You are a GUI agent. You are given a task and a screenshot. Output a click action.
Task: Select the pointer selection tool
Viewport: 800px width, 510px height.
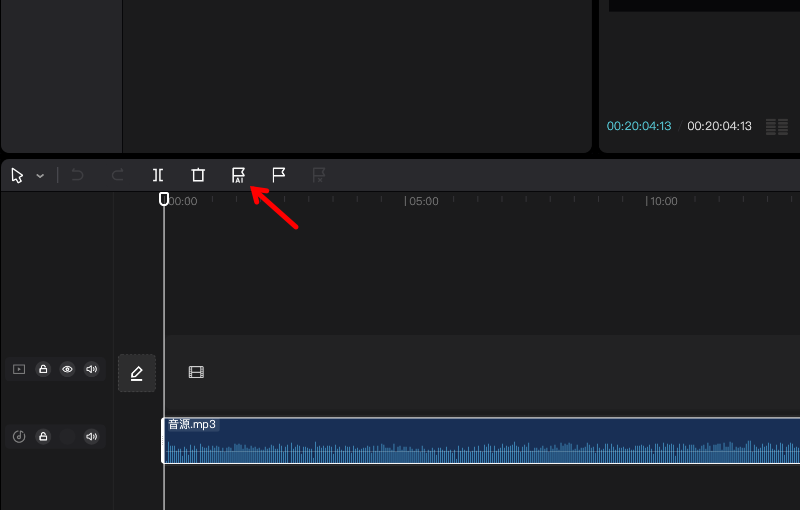(17, 175)
